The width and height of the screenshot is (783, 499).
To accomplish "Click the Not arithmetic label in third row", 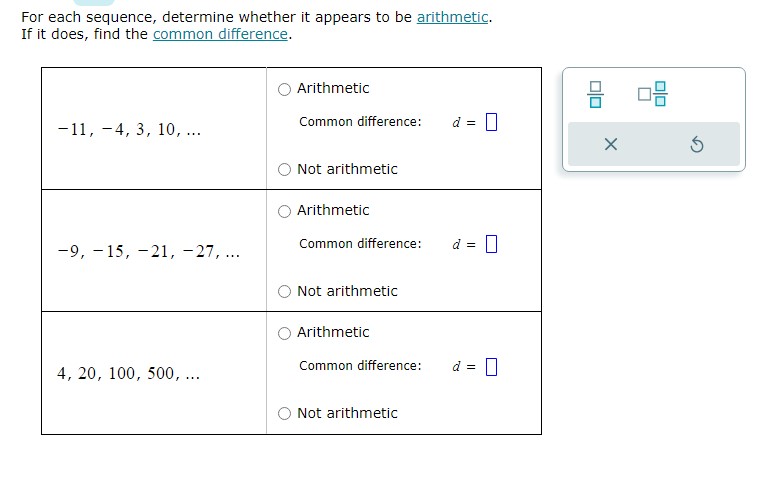I will coord(347,413).
